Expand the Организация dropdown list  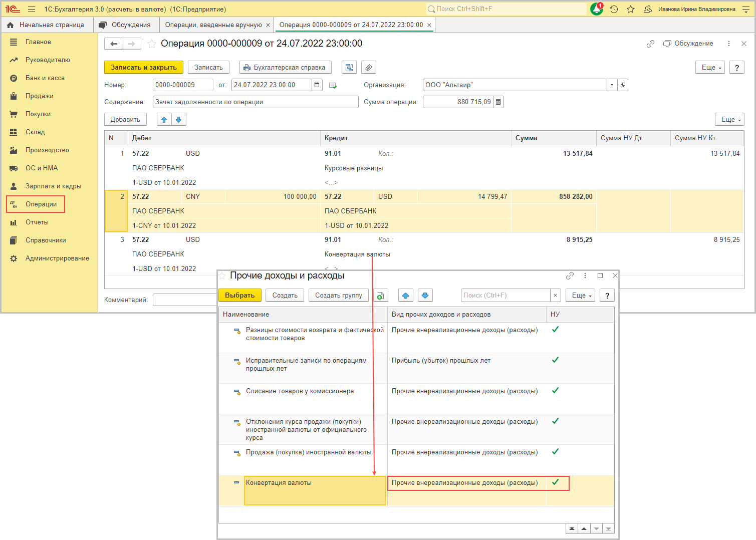point(612,85)
